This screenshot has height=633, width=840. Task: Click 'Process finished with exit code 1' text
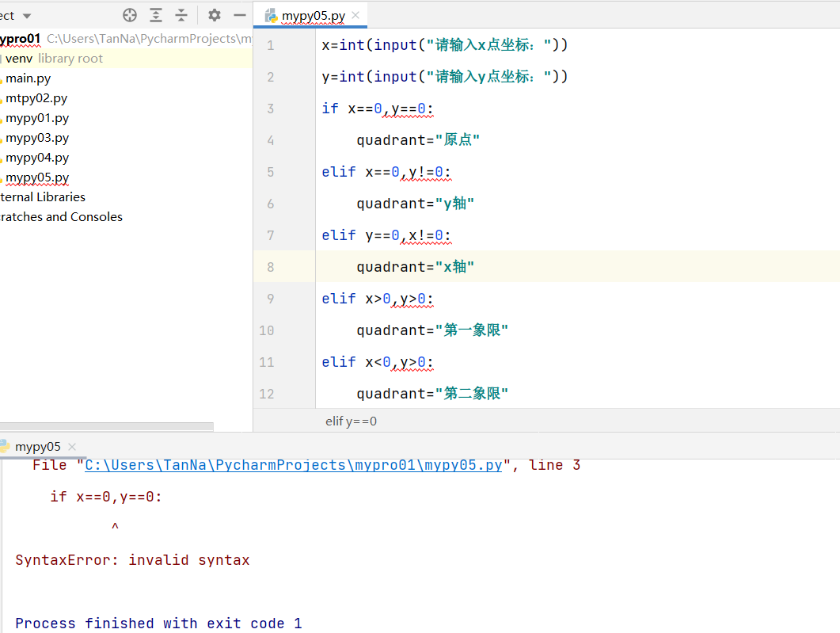[158, 623]
